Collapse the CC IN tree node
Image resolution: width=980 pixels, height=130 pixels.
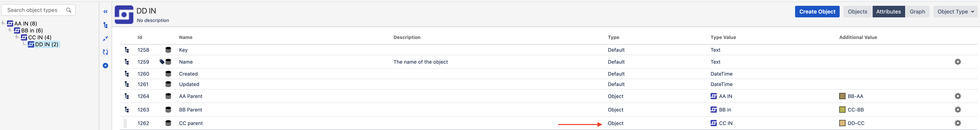point(17,37)
